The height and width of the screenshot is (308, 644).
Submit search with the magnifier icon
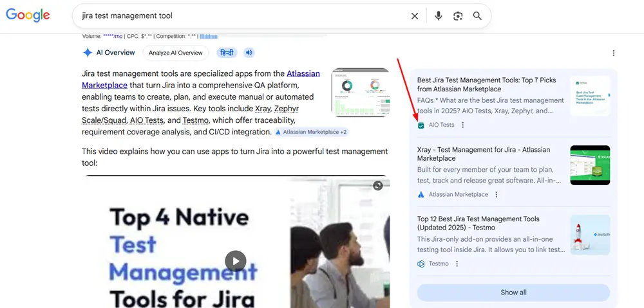pyautogui.click(x=477, y=16)
